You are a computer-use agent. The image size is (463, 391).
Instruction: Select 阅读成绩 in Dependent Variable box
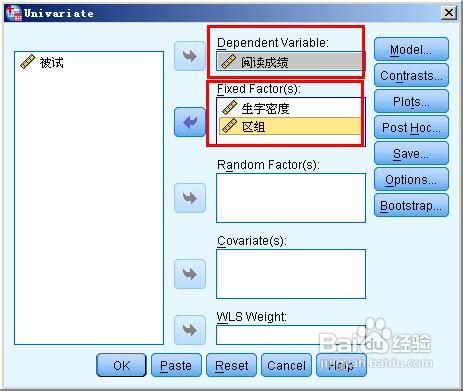click(289, 62)
